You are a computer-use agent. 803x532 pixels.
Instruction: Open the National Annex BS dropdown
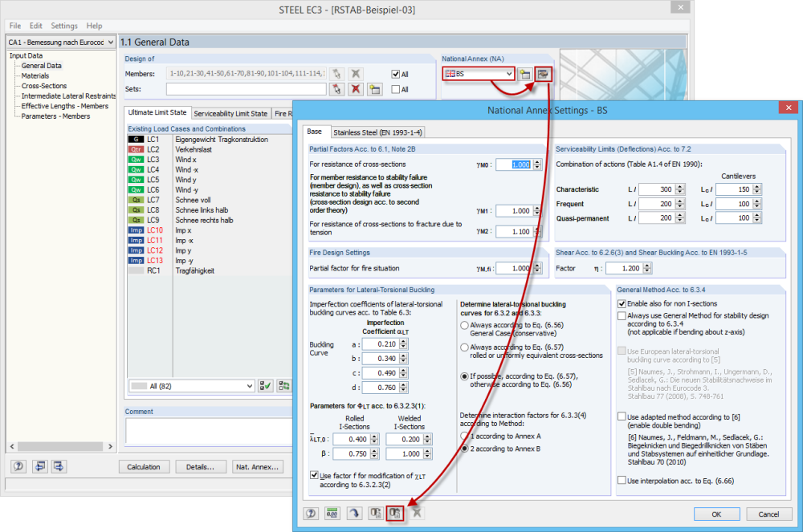click(x=509, y=74)
